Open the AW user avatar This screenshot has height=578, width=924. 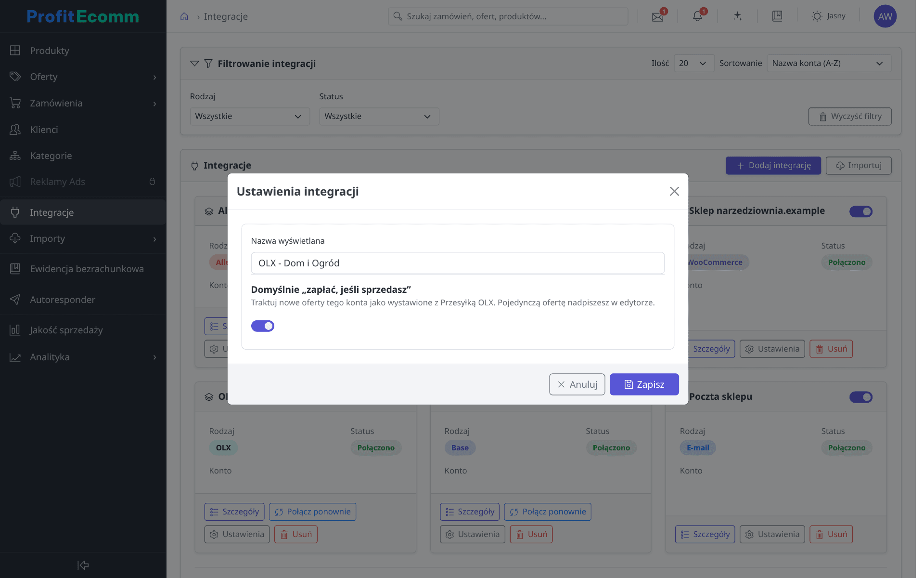[x=885, y=16]
